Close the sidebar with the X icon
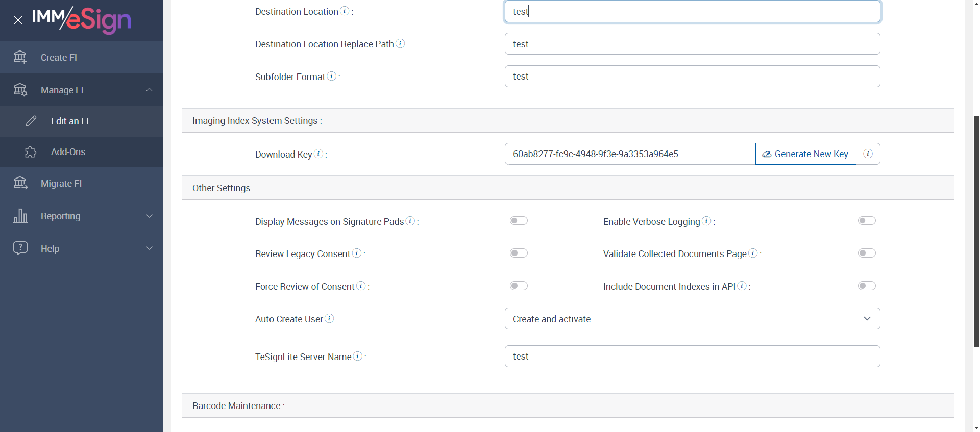The image size is (980, 432). click(18, 20)
